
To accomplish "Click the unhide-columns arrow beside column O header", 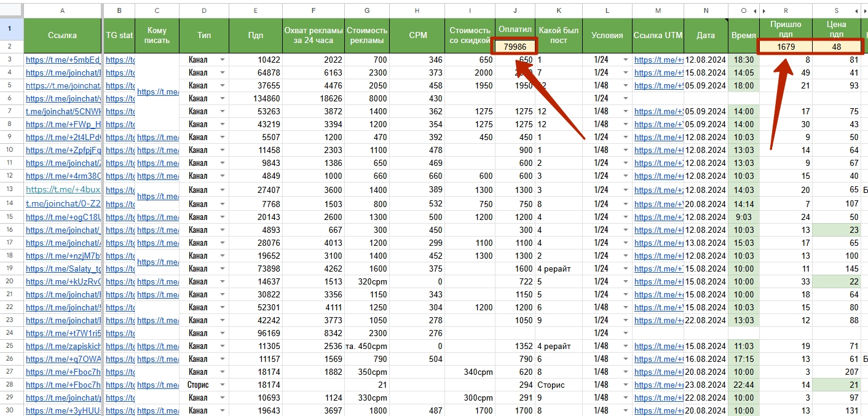I will (756, 11).
